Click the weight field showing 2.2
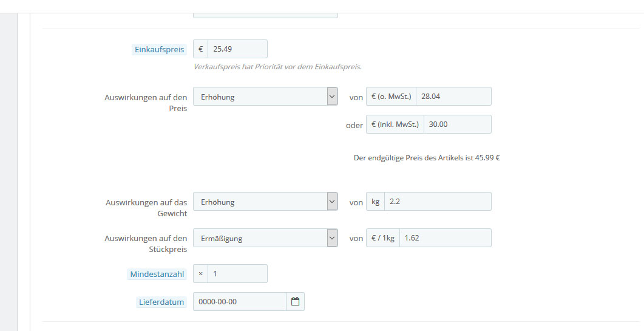The height and width of the screenshot is (331, 644). click(x=437, y=202)
